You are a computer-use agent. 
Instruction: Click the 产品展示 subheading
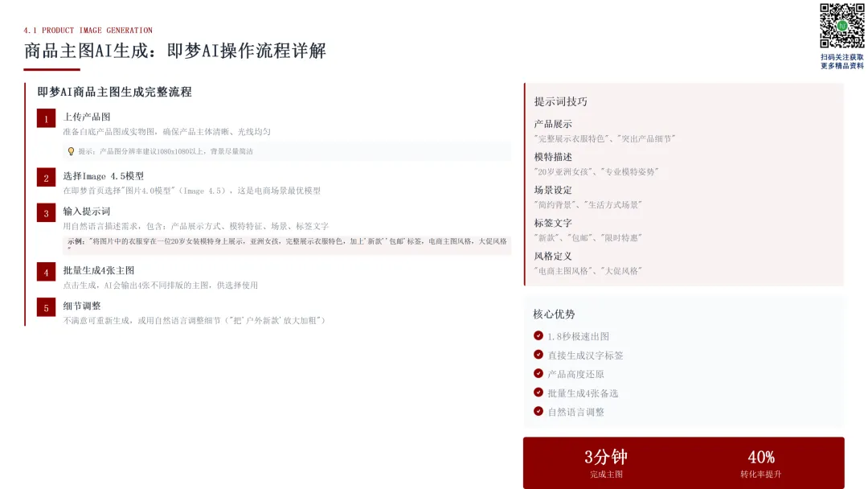click(553, 124)
